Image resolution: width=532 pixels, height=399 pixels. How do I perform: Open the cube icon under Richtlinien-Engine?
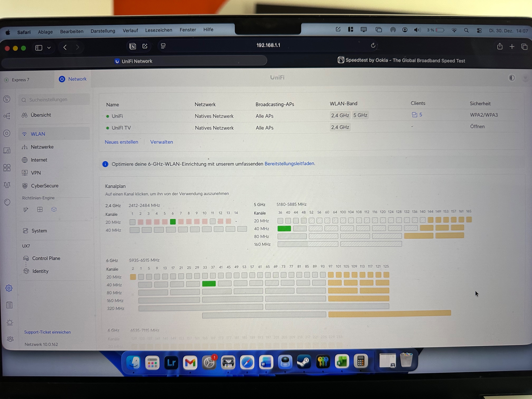pyautogui.click(x=54, y=209)
